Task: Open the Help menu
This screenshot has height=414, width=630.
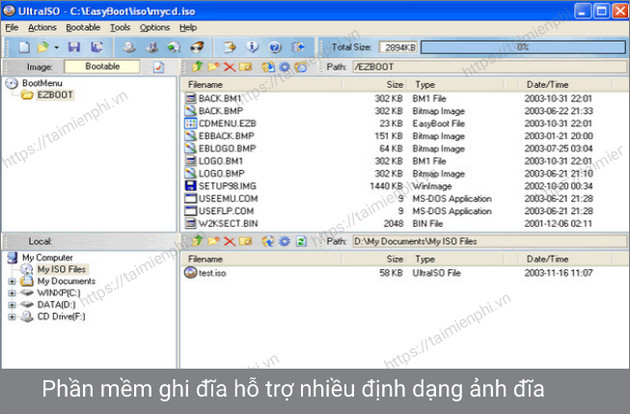Action: click(188, 27)
